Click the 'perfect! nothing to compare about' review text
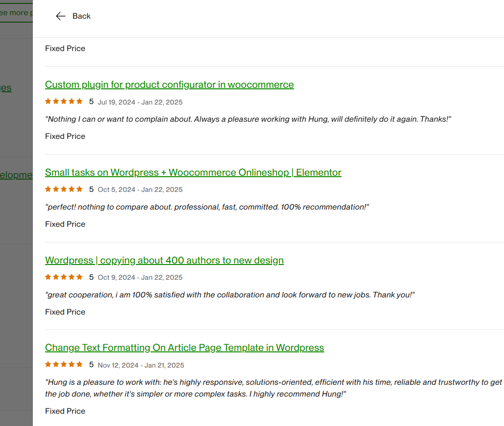Viewport: 504px width, 426px height. click(x=206, y=207)
